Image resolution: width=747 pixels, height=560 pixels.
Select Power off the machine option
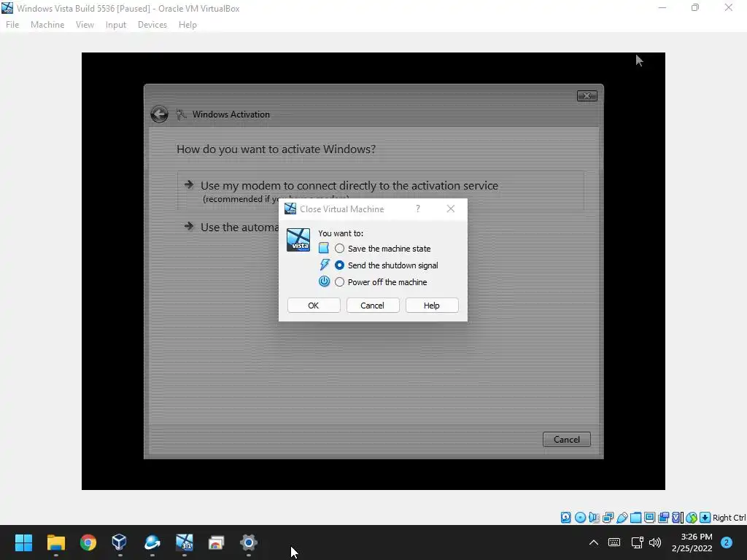381,282
